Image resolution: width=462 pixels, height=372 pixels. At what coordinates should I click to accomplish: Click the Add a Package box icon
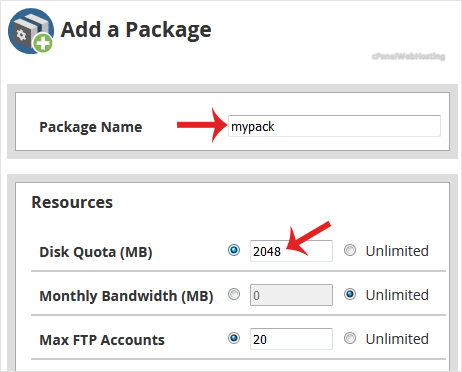tap(31, 31)
